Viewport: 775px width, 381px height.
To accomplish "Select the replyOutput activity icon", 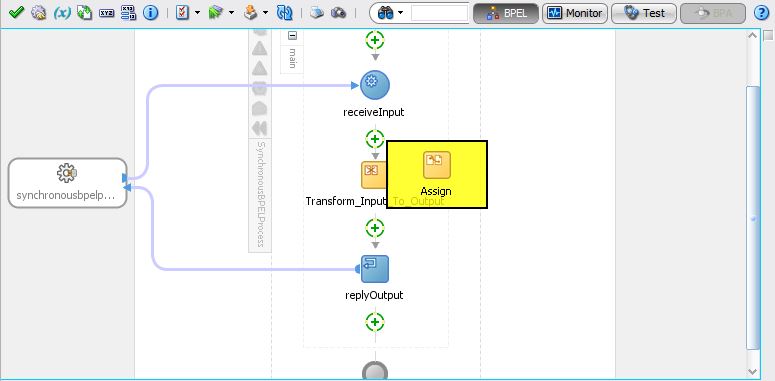I will pos(375,269).
